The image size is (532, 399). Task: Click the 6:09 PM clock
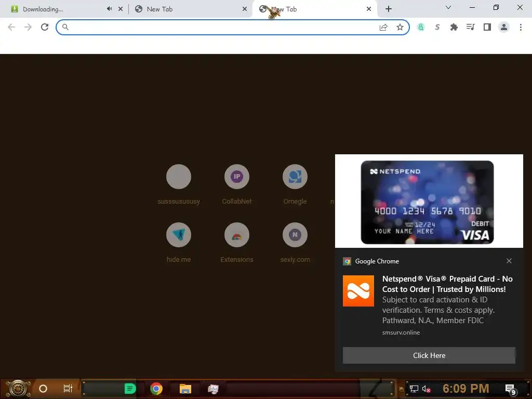coord(466,389)
